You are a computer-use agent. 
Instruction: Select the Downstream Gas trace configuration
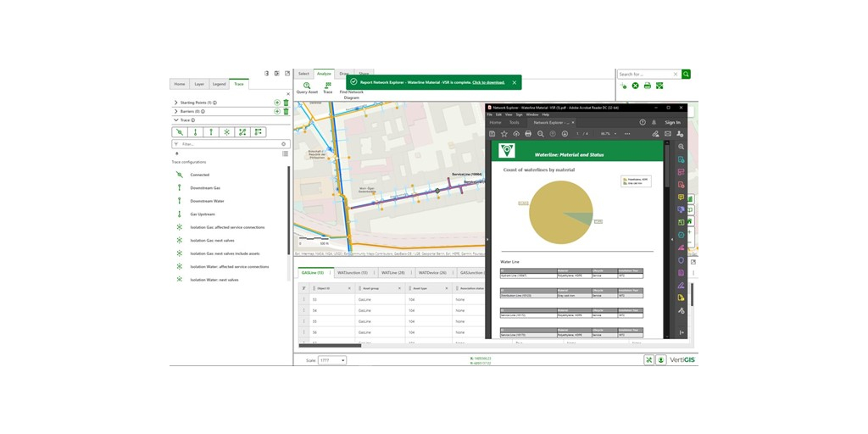[205, 188]
